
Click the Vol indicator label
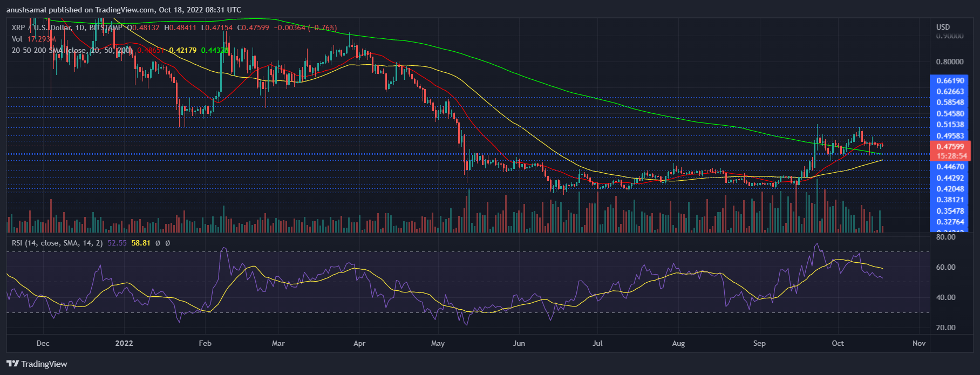point(17,39)
